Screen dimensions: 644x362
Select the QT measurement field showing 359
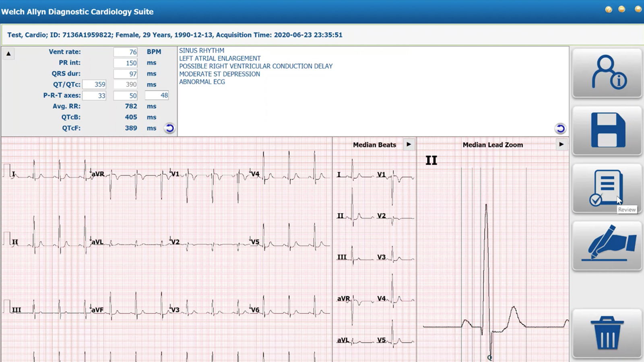(x=94, y=84)
